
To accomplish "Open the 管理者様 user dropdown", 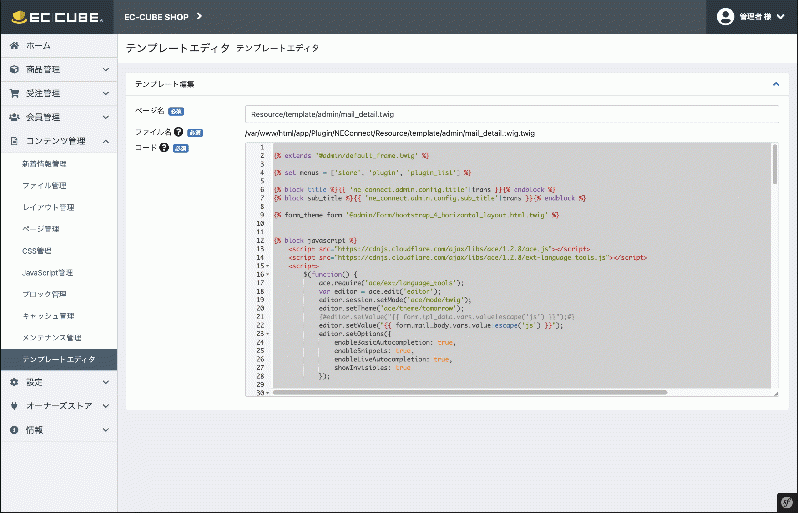I will [x=752, y=17].
